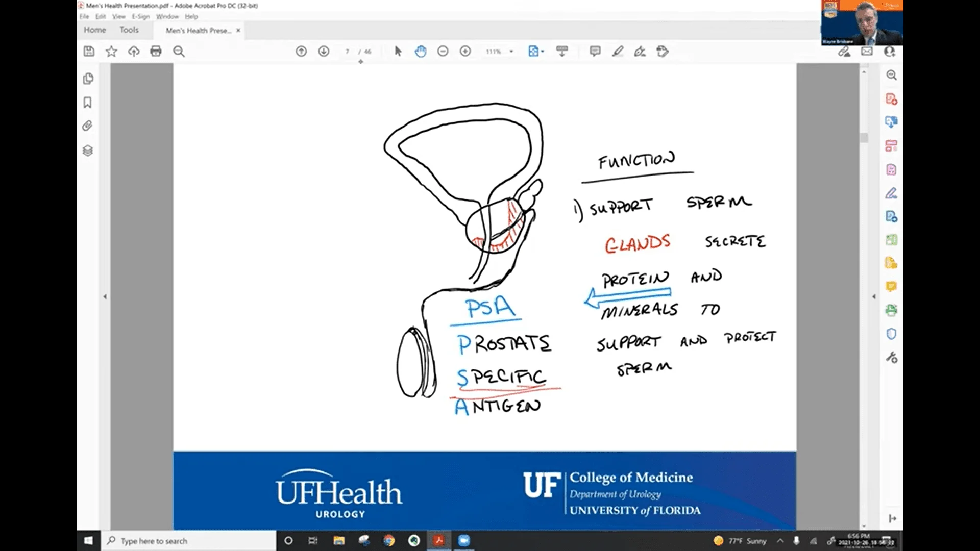Open the page thumbnails panel
This screenshot has height=551, width=980.
88,79
